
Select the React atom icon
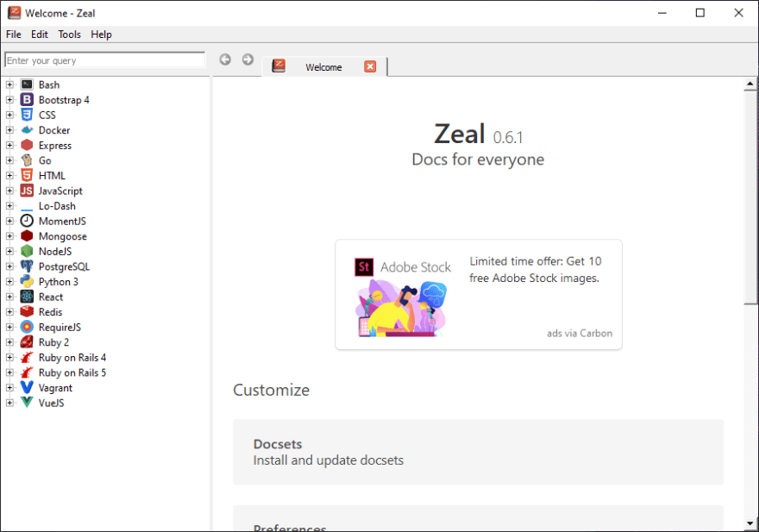tap(27, 297)
